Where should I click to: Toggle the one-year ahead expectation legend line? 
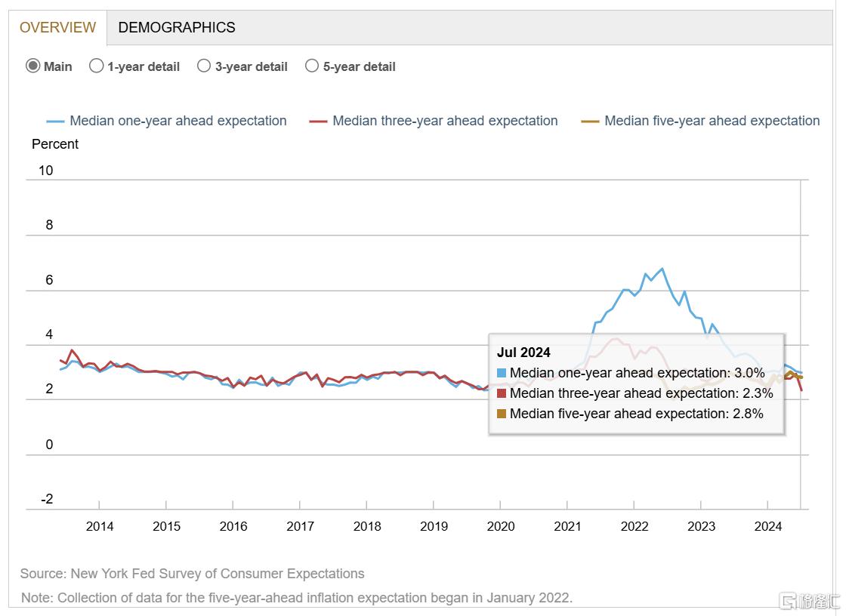coord(55,121)
